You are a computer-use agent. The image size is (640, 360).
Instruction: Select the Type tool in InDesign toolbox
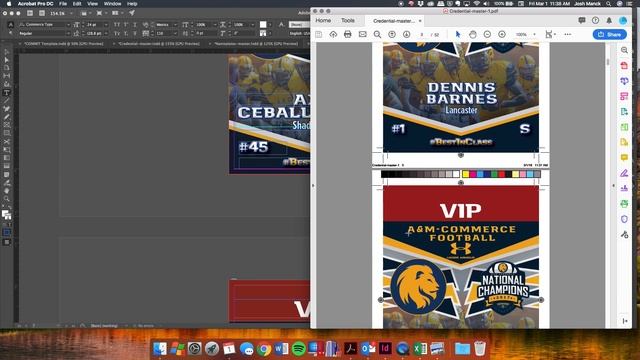7,92
